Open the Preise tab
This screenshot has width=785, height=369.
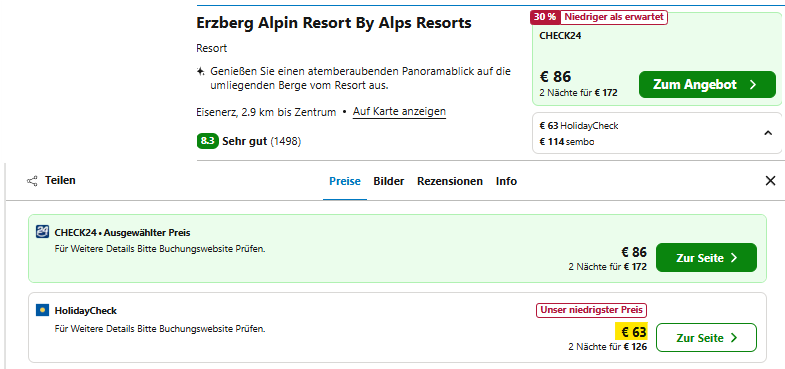point(344,181)
